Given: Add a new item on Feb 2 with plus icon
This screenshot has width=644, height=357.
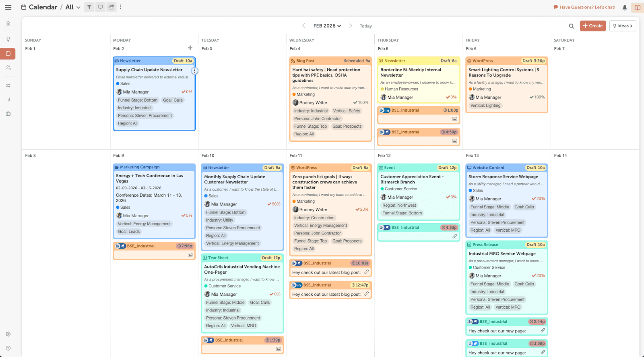Looking at the screenshot, I should [x=190, y=48].
